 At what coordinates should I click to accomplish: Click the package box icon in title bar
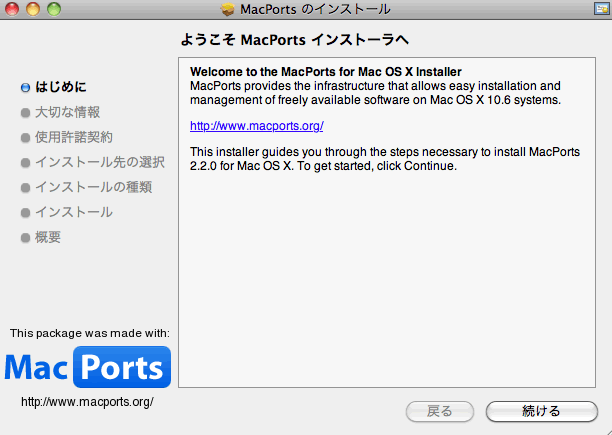(x=227, y=9)
